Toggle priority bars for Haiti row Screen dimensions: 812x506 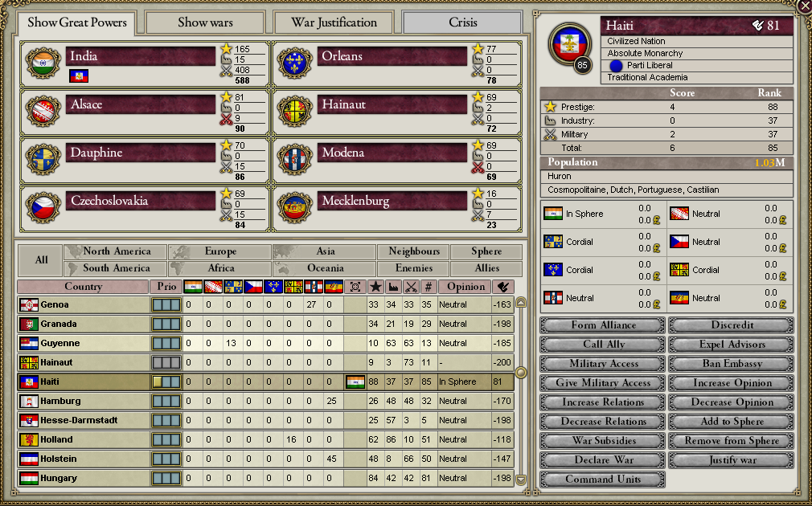[166, 382]
